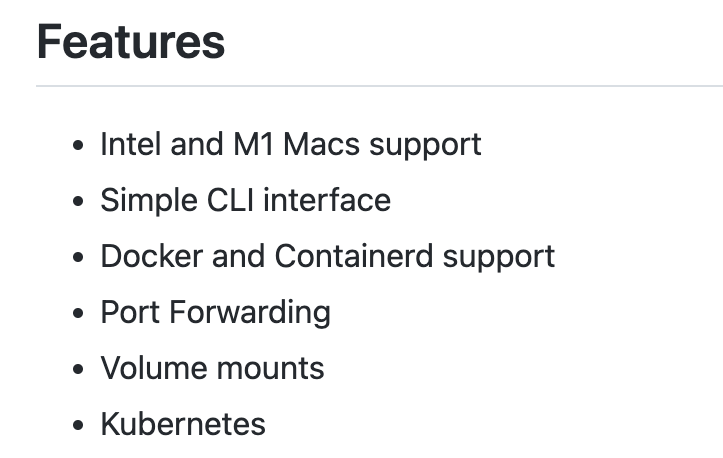
Task: Click the word Docker in the list
Action: [148, 256]
